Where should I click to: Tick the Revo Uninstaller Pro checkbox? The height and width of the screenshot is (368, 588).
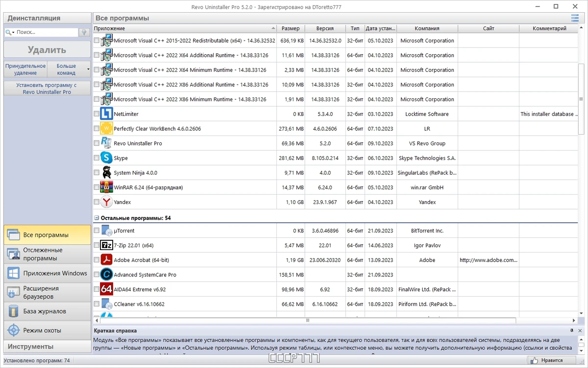pos(97,143)
